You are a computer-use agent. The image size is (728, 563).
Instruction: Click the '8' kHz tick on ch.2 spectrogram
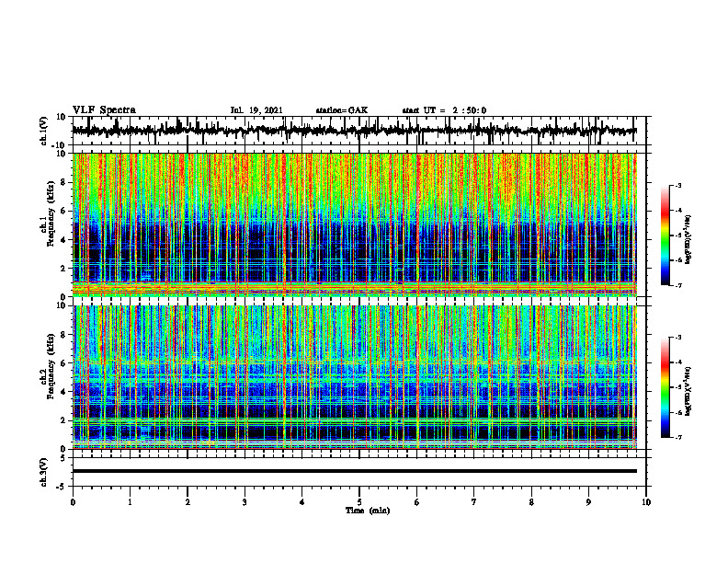64,335
